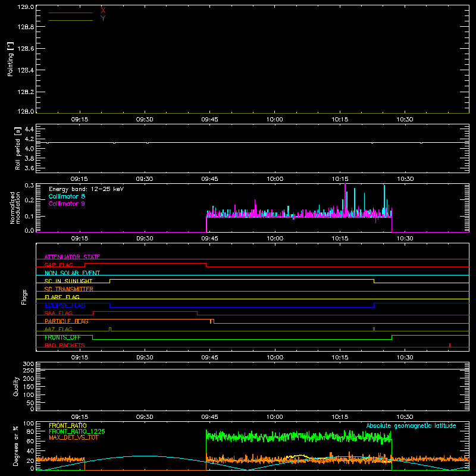Click the Pointing axis title
Screen dimensions: 476x476
(x=10, y=59)
